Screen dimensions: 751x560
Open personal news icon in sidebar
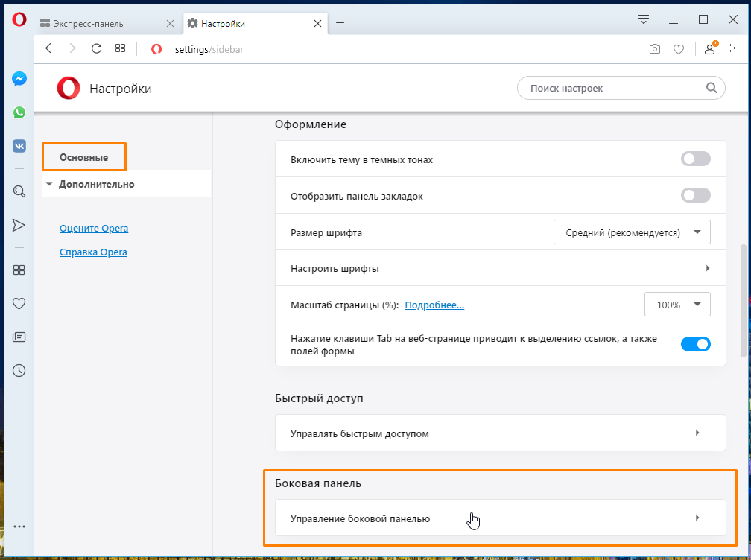(x=19, y=337)
